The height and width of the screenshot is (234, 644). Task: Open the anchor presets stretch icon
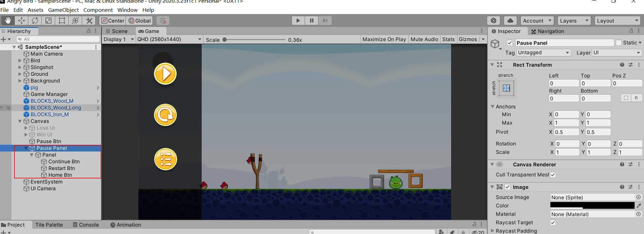pos(506,88)
